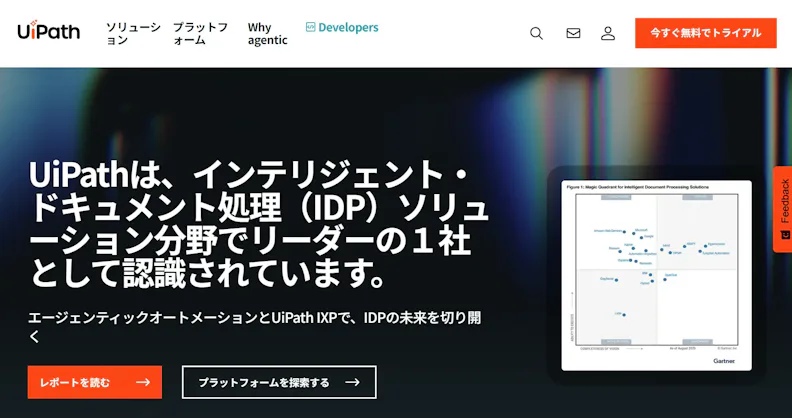Click 今すぐ無料でトライアル button

(706, 33)
